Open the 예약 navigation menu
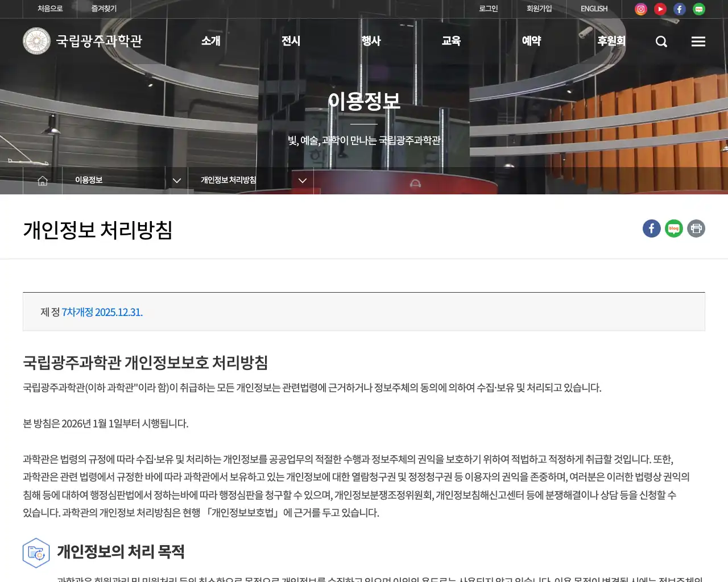 point(531,41)
